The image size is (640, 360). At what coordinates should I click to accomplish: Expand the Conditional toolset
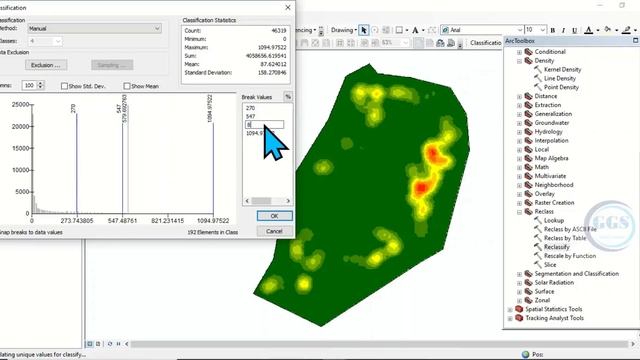[519, 52]
